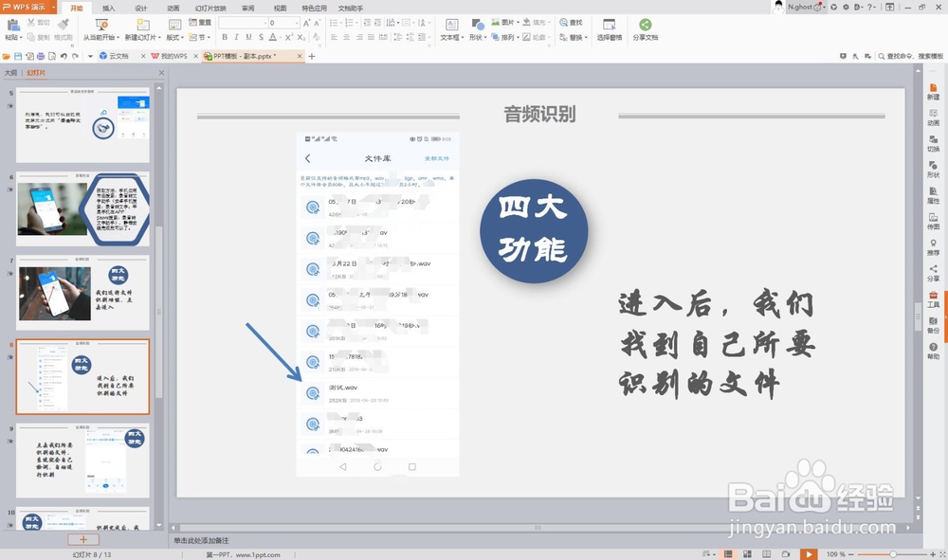This screenshot has height=560, width=948.
Task: Click the Print icon in quick access bar
Action: [x=41, y=56]
